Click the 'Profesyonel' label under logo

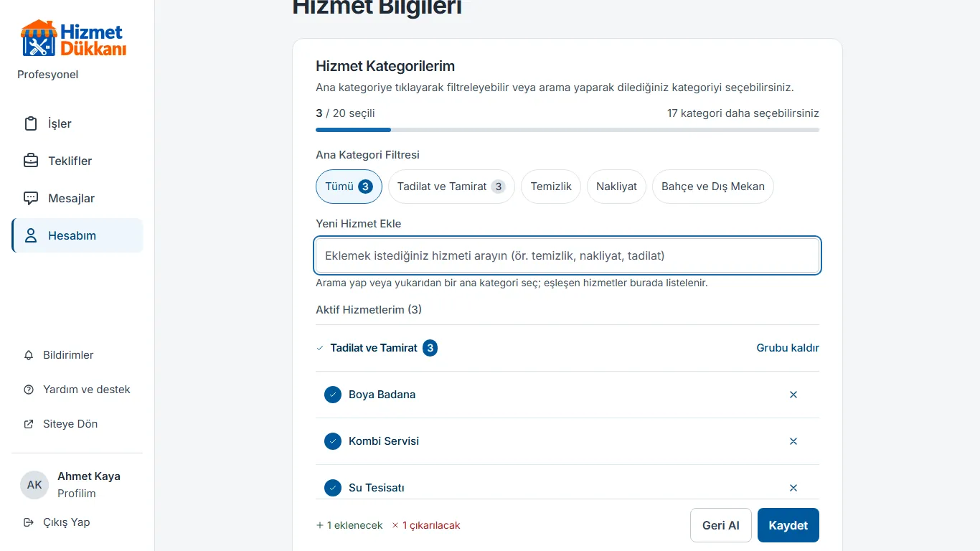point(48,75)
